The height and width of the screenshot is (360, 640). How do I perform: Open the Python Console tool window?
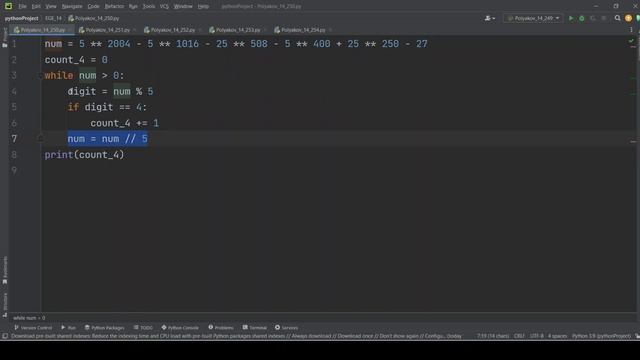pyautogui.click(x=180, y=328)
